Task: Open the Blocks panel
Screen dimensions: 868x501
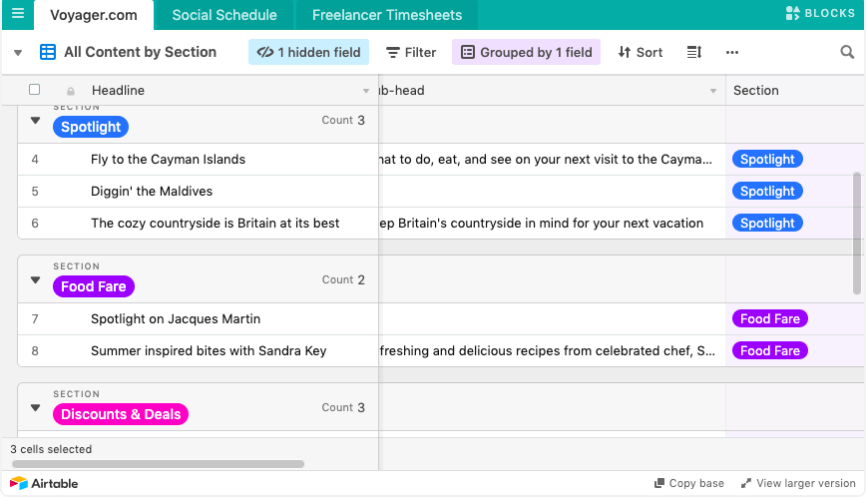Action: (x=820, y=14)
